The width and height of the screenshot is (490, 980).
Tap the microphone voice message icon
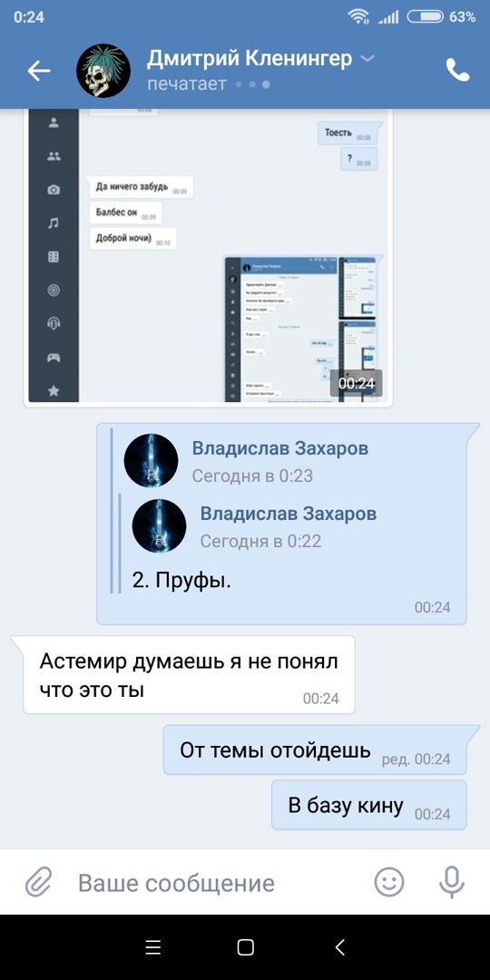[x=451, y=883]
